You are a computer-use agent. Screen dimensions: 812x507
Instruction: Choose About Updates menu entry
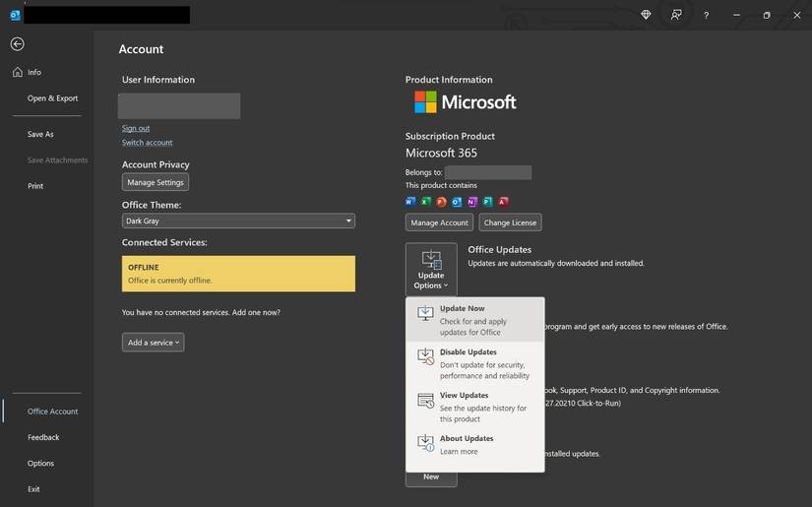(x=474, y=445)
